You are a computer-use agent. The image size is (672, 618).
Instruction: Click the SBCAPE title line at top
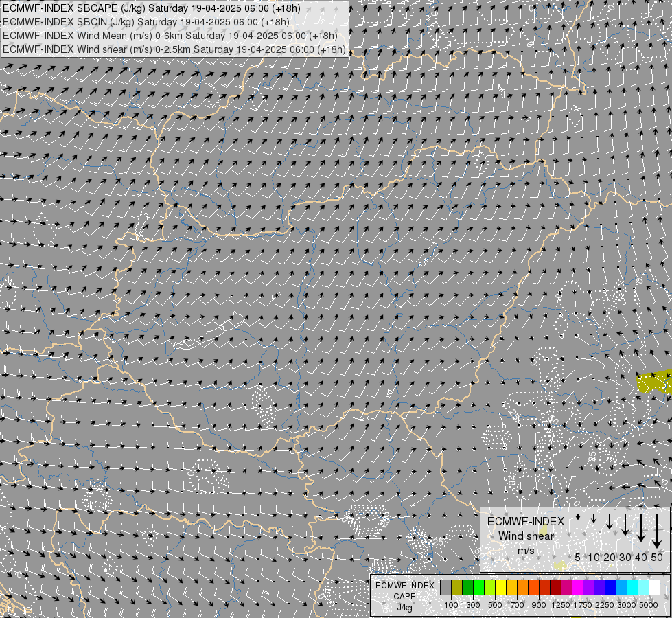[151, 8]
